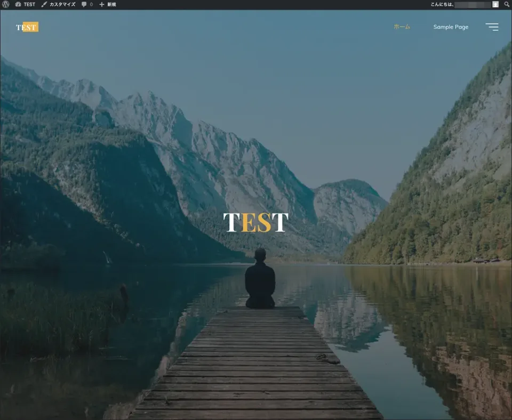
Task: Click the customize paintbrush icon
Action: [x=44, y=4]
